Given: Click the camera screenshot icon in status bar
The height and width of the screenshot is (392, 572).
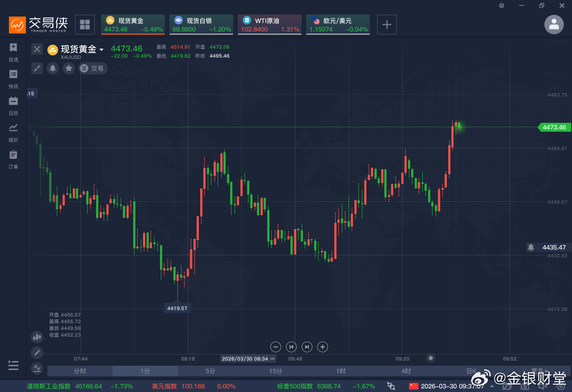Looking at the screenshot, I should [x=525, y=386].
